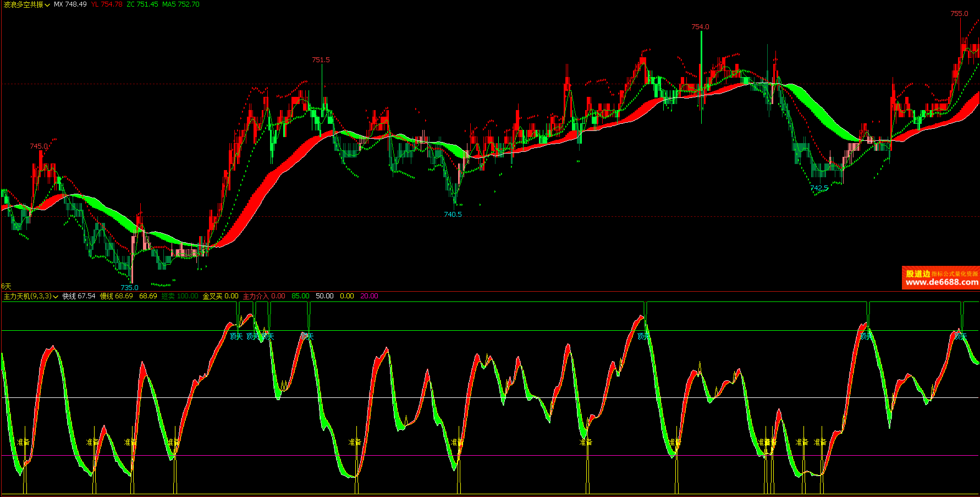Select the 751.5 peak price label
The image size is (980, 497).
tap(321, 59)
